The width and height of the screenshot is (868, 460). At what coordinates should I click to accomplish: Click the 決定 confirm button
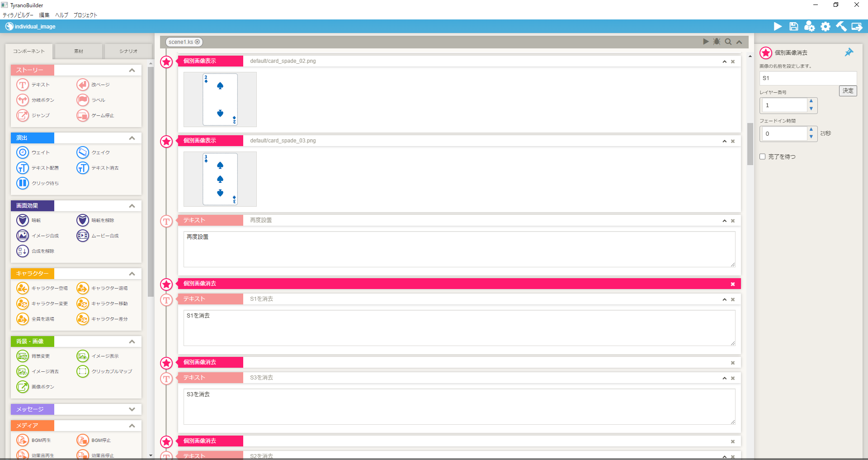[x=848, y=91]
